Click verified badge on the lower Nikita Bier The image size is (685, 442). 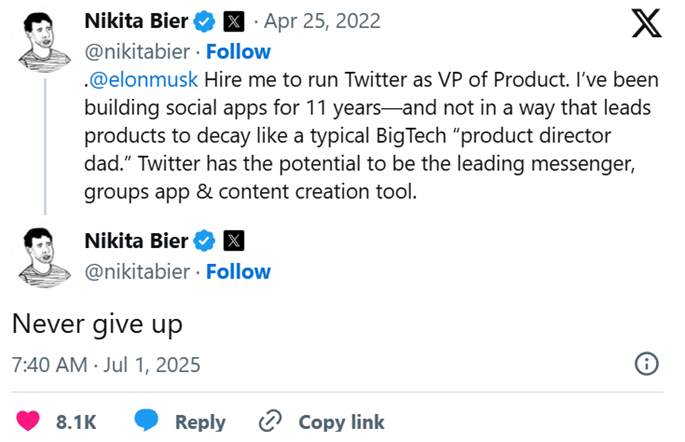[x=205, y=239]
